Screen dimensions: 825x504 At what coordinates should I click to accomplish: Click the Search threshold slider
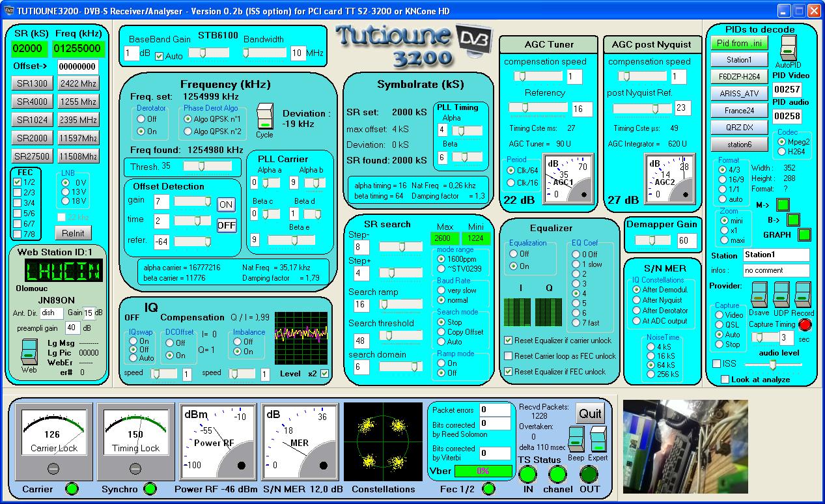400,335
